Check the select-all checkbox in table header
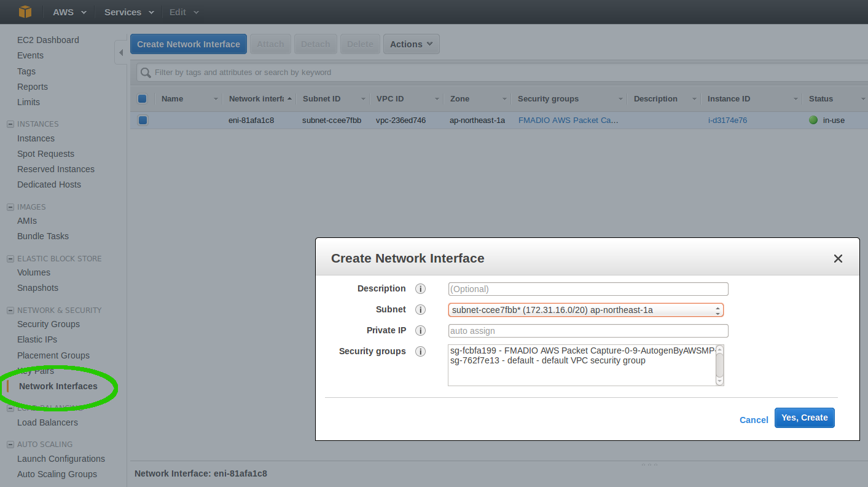 [x=143, y=98]
